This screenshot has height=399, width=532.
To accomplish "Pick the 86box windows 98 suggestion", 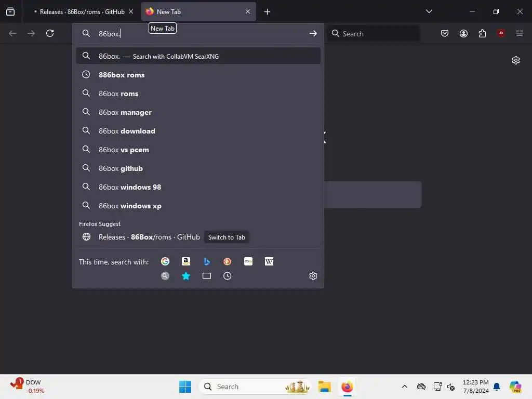I will (198, 187).
